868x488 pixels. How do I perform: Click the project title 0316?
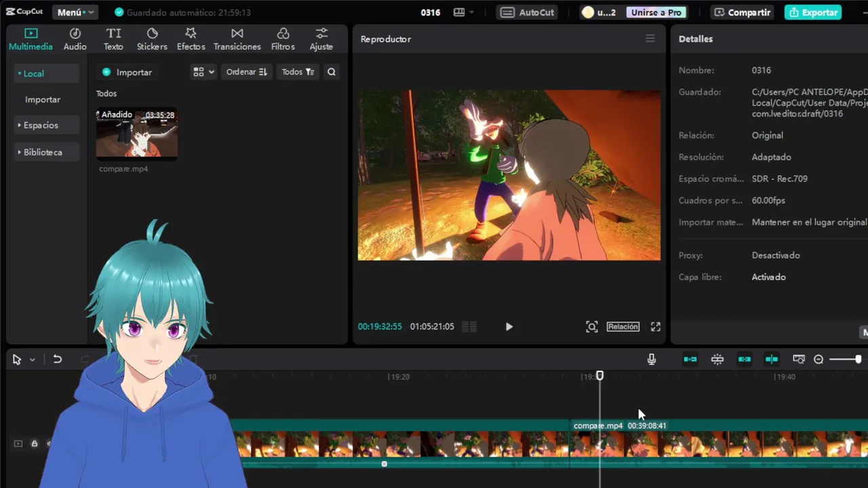[431, 12]
